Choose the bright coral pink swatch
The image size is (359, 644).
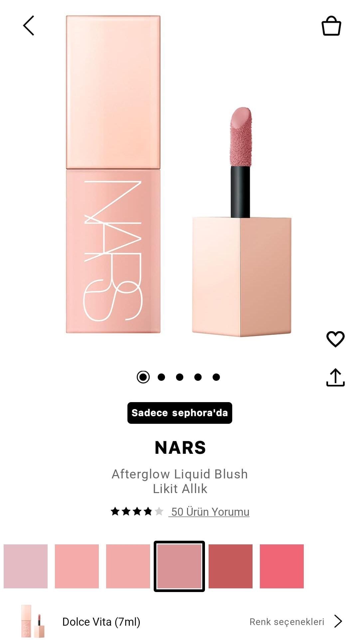[282, 566]
